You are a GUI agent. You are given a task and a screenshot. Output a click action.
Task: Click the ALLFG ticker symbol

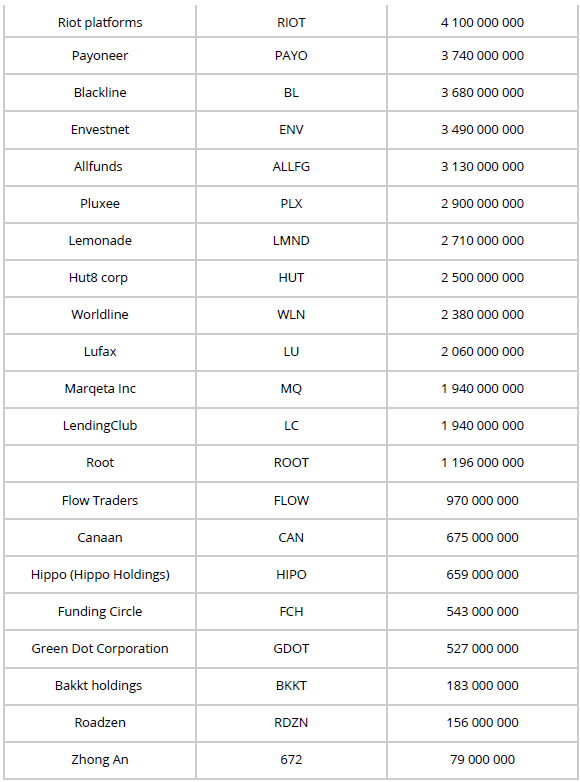291,167
